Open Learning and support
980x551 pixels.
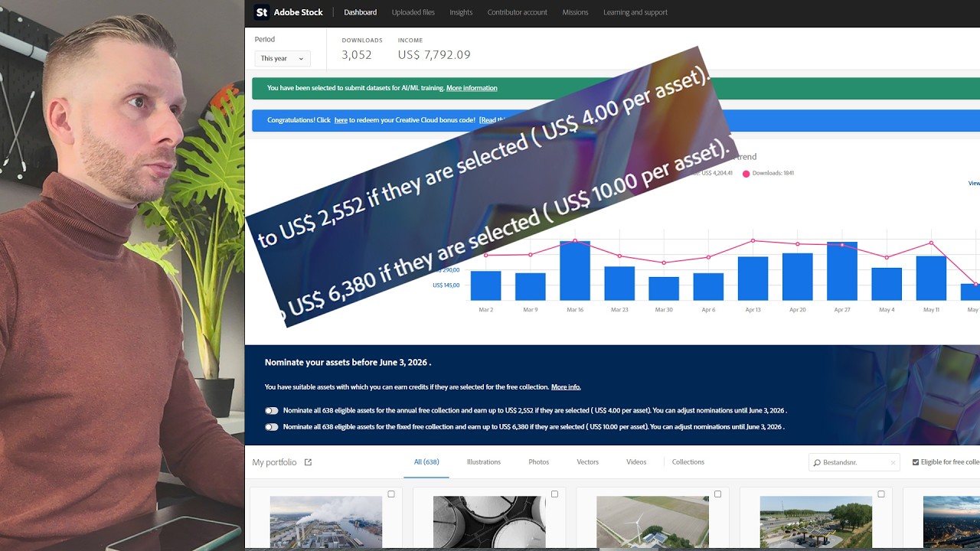[x=635, y=12]
